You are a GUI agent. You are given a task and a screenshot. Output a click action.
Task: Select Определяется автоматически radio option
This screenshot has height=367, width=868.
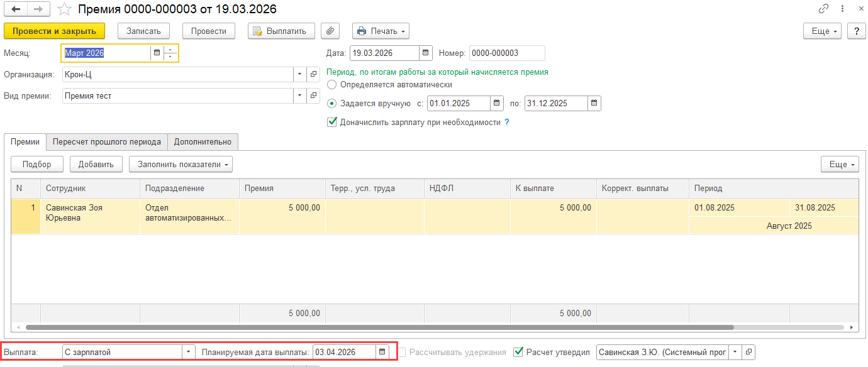(x=332, y=84)
